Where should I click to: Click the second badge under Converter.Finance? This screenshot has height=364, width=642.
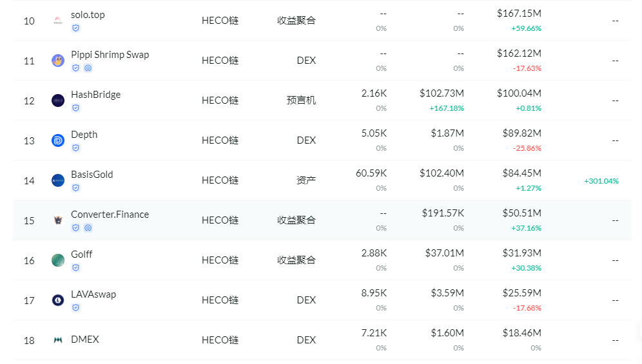[x=88, y=227]
